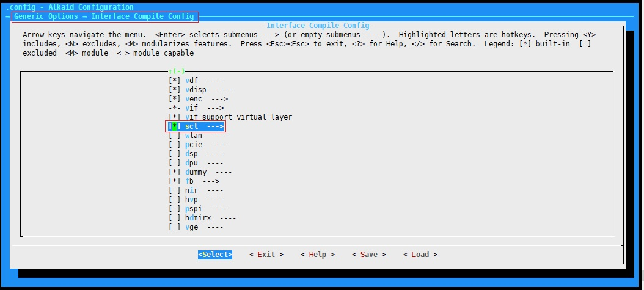This screenshot has width=644, height=290.
Task: Toggle the vdf checkbox
Action: click(x=175, y=81)
